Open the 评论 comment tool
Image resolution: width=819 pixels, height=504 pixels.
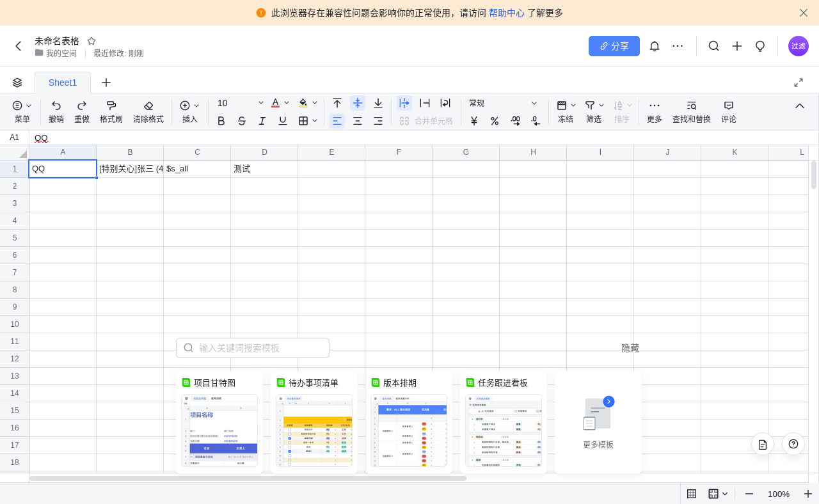(729, 111)
